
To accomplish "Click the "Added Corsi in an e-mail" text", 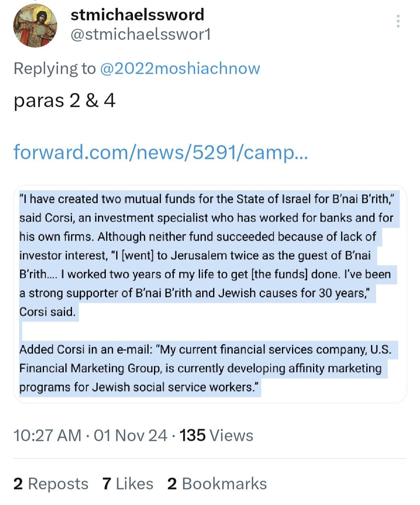I will (86, 349).
